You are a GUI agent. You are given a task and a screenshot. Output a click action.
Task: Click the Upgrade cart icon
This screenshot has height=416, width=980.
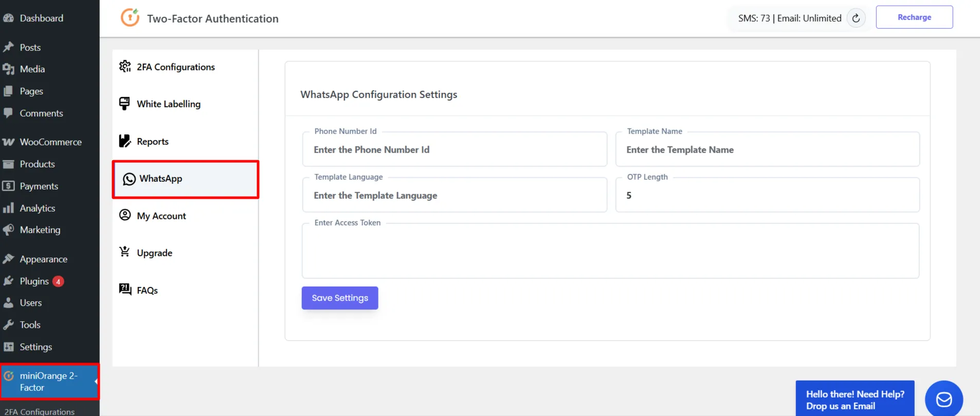(124, 252)
